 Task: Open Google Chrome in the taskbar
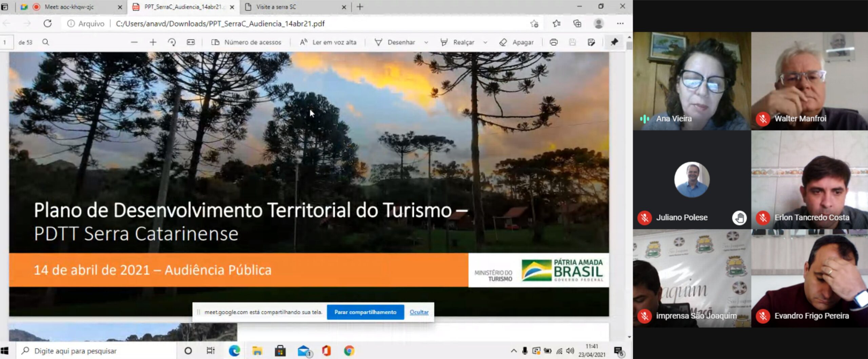tap(349, 351)
